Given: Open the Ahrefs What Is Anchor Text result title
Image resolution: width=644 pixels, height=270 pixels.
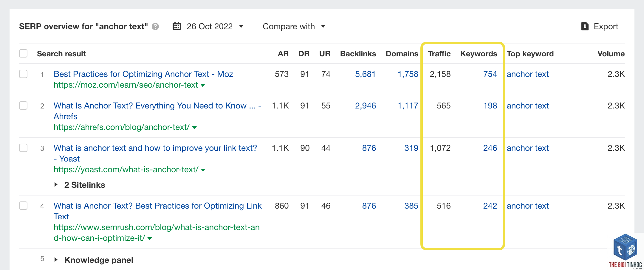Looking at the screenshot, I should click(x=157, y=111).
